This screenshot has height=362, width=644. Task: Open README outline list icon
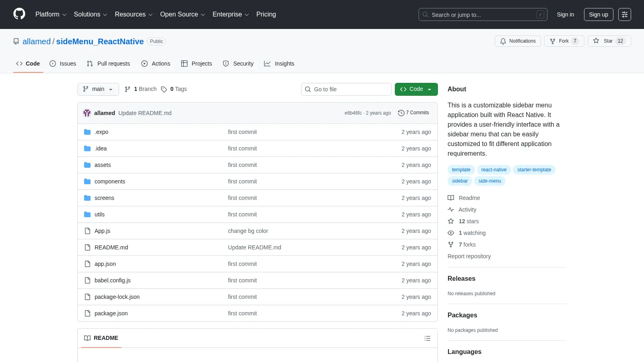[427, 338]
